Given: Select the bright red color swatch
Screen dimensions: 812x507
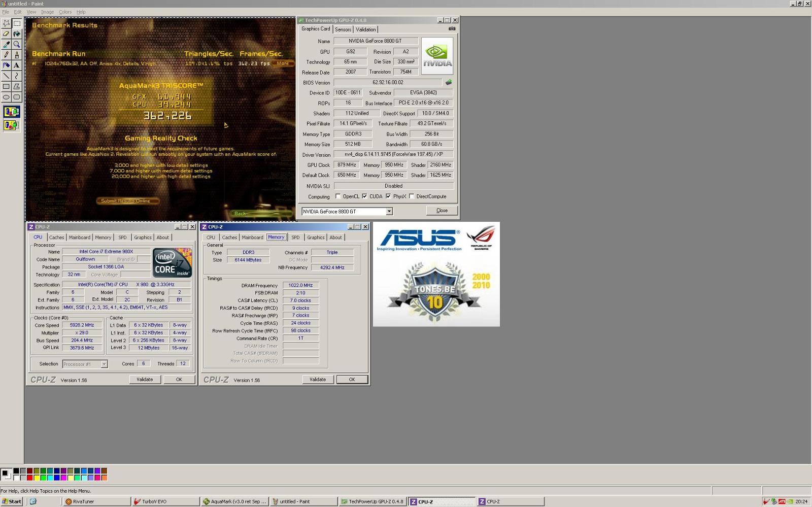Looking at the screenshot, I should click(30, 478).
